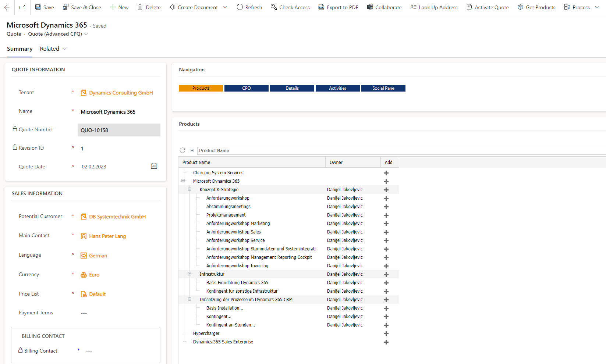Add Charging System Services product

(386, 173)
